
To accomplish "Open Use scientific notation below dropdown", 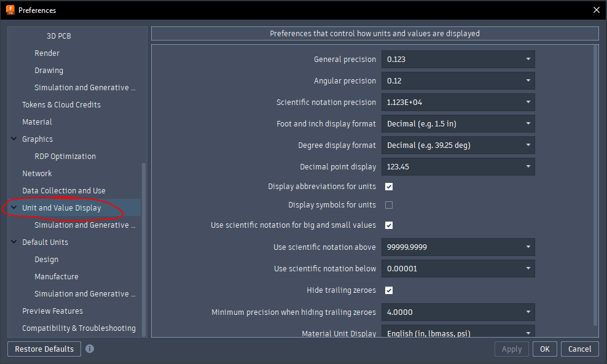I will coord(458,268).
